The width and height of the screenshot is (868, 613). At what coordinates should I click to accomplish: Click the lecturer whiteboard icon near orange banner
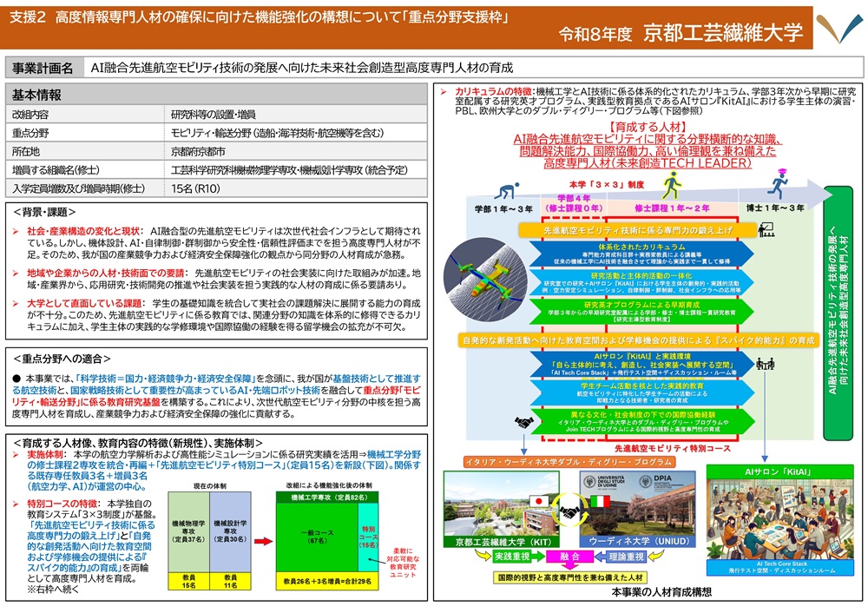(766, 229)
